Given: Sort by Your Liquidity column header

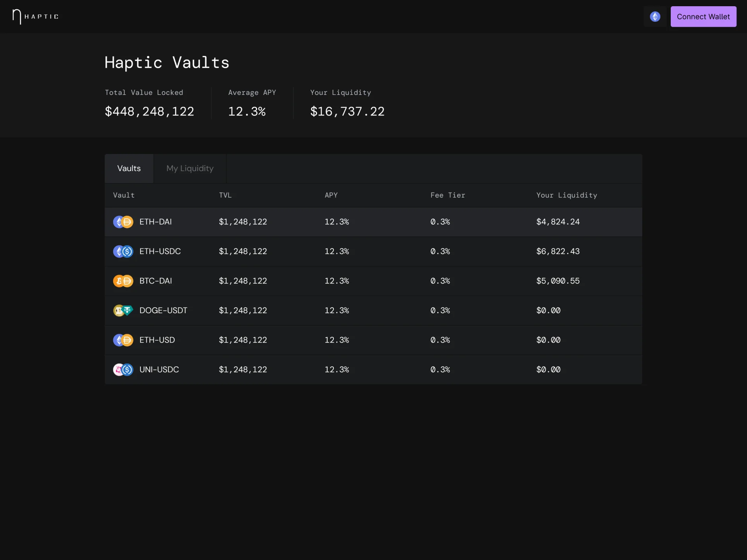Looking at the screenshot, I should tap(566, 195).
